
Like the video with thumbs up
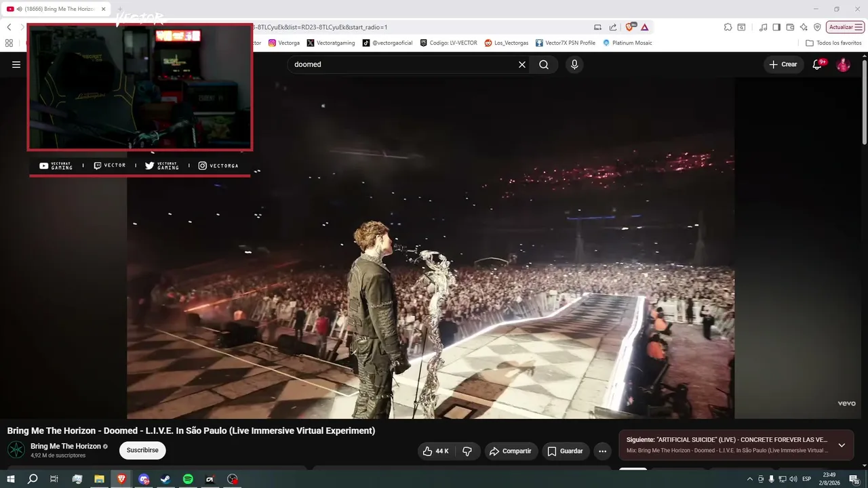(435, 451)
